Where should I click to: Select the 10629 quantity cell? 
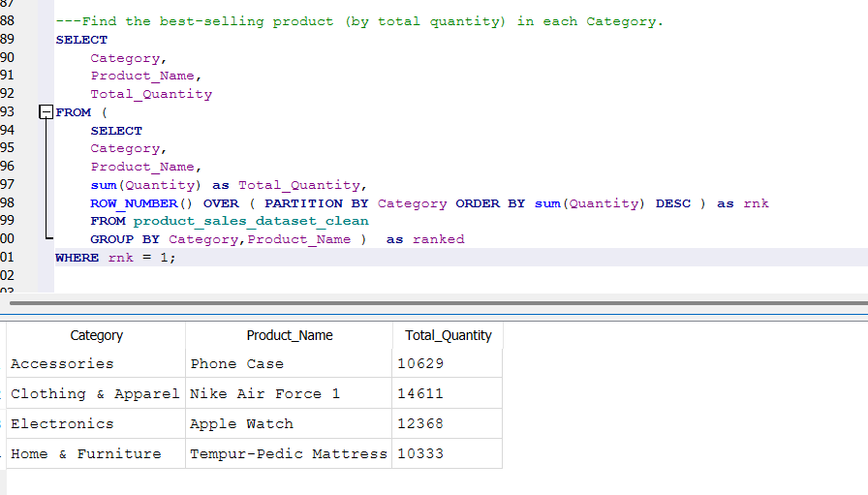coord(448,364)
